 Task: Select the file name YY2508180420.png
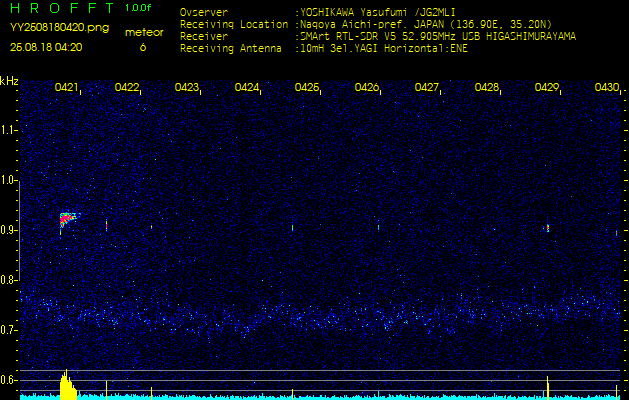59,28
